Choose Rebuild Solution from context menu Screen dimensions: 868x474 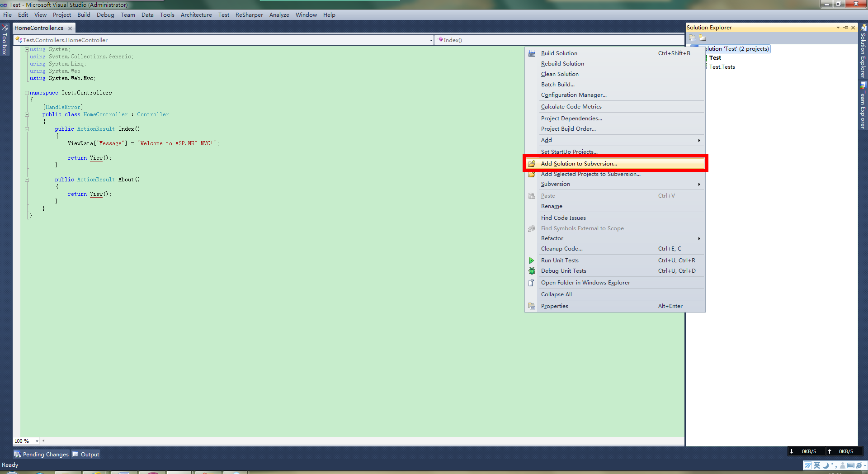click(615, 64)
